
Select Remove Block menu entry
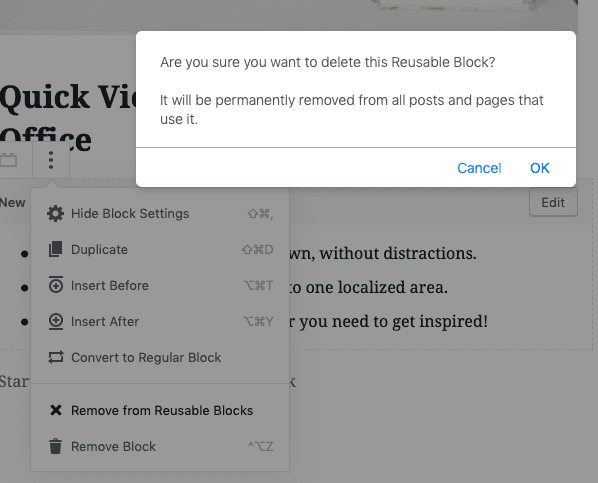160,446
